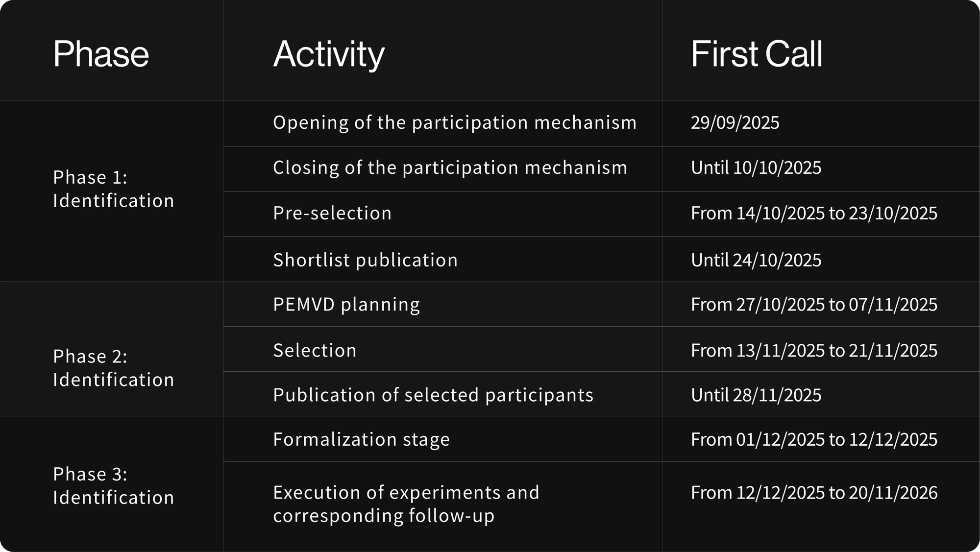
Task: Select the Formalization stage activity
Action: 361,439
